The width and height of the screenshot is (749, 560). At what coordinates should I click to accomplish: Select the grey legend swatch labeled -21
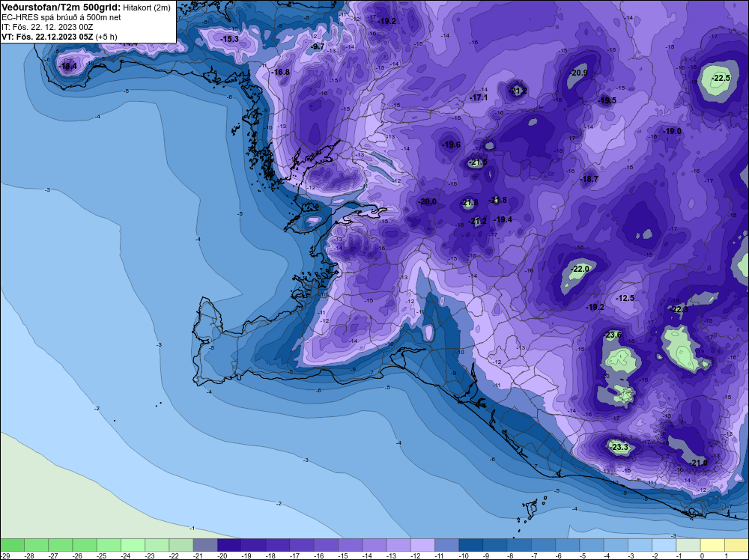coord(205,545)
